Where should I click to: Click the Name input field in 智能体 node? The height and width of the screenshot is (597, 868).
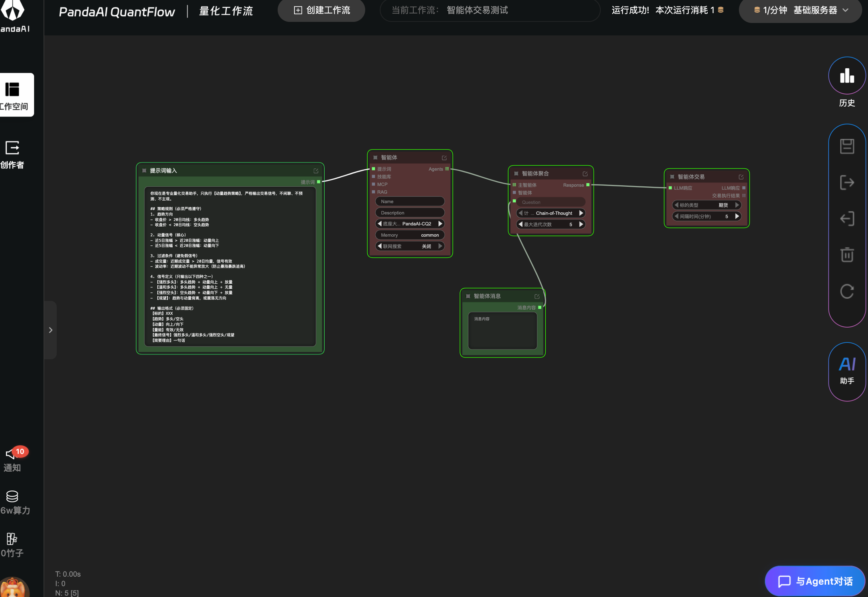coord(410,202)
